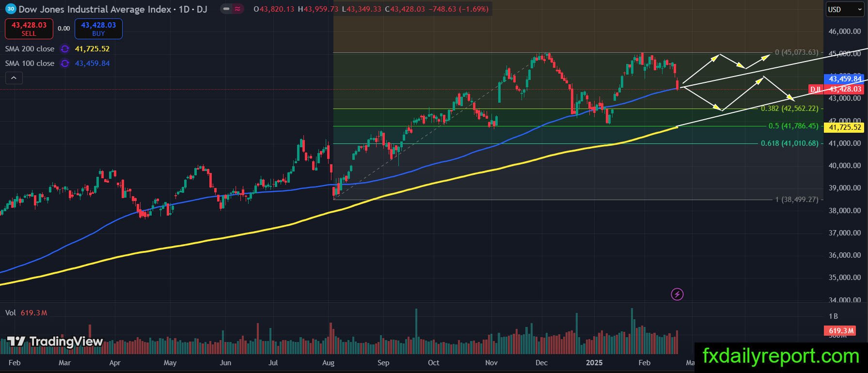Open the USD currency dropdown
The width and height of the screenshot is (868, 373).
click(x=844, y=9)
